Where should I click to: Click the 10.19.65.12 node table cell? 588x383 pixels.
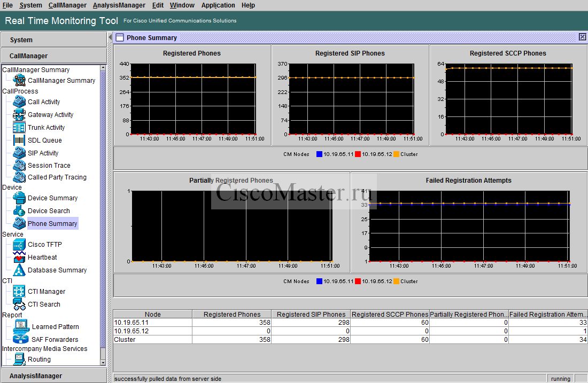153,331
